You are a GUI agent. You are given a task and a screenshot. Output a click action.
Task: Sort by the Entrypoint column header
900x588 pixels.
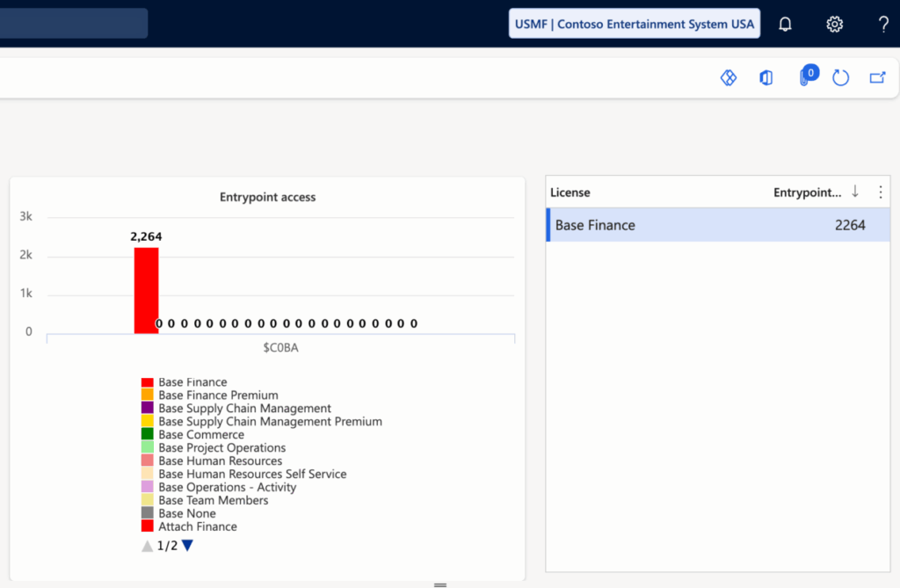point(807,192)
